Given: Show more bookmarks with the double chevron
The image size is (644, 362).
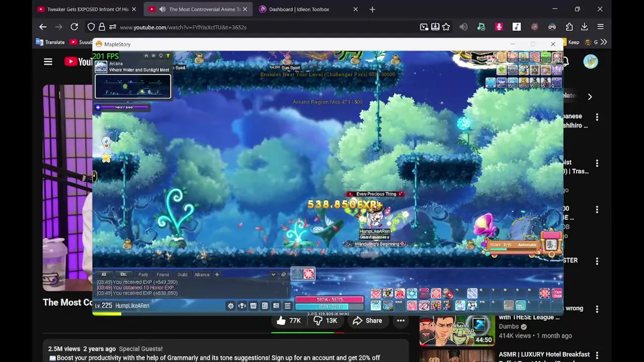Looking at the screenshot, I should pos(604,42).
